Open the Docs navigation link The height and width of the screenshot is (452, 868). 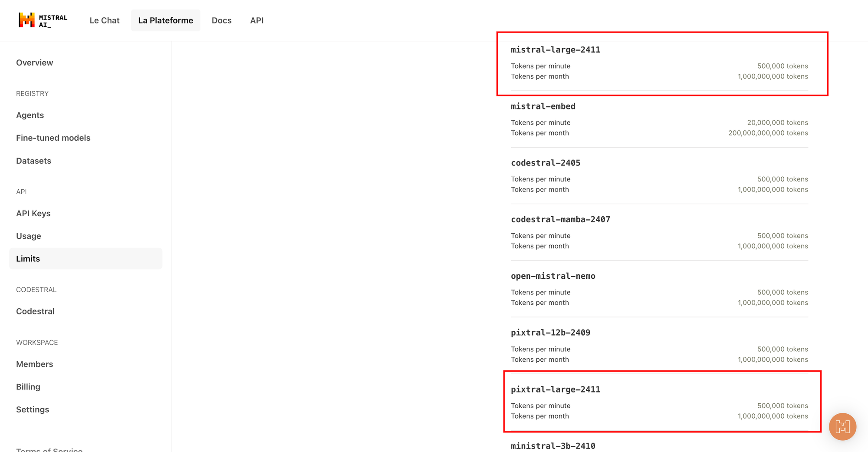coord(222,20)
